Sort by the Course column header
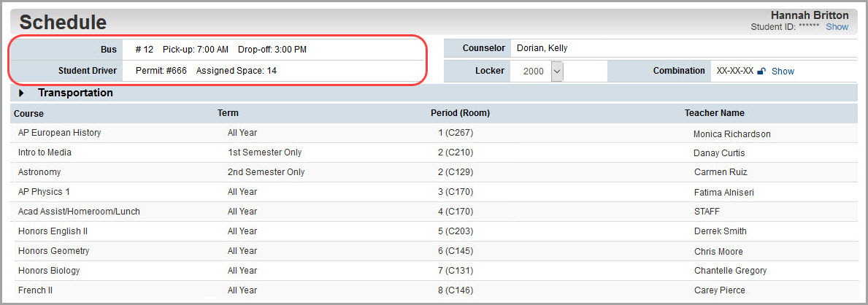The width and height of the screenshot is (868, 305). click(28, 114)
